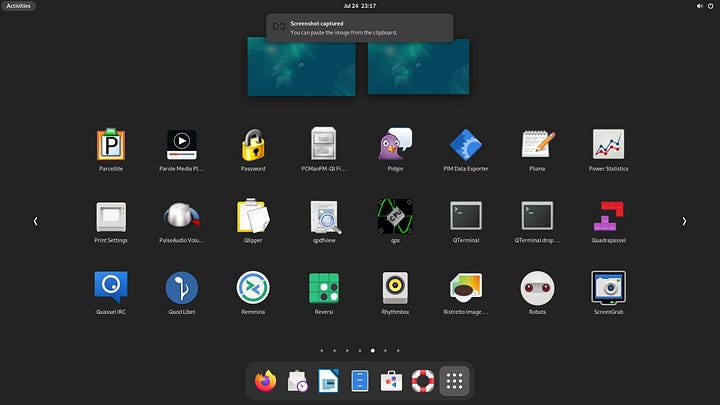Screen dimensions: 720x405
Task: Open the Software store in dock
Action: tap(391, 381)
